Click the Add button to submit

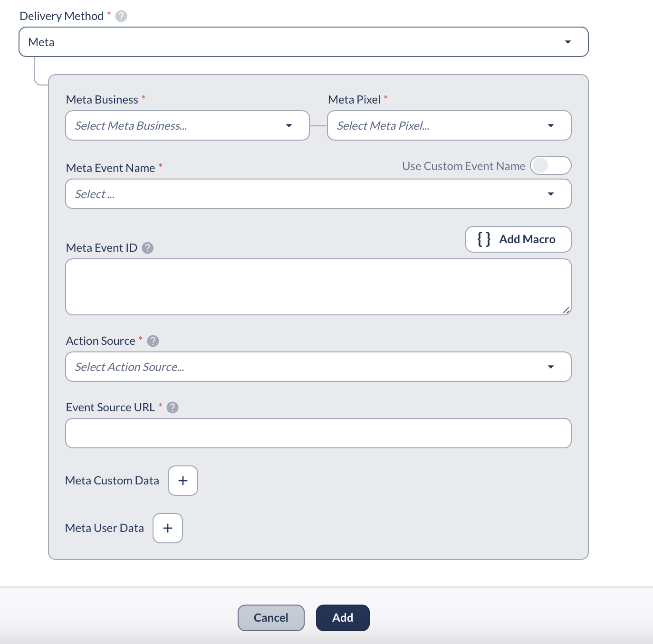pos(343,618)
